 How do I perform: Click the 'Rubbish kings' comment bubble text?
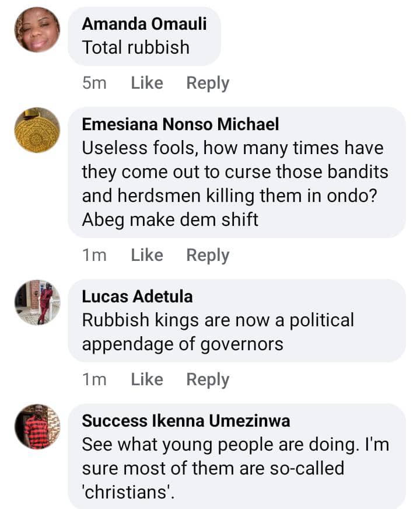coord(218,332)
